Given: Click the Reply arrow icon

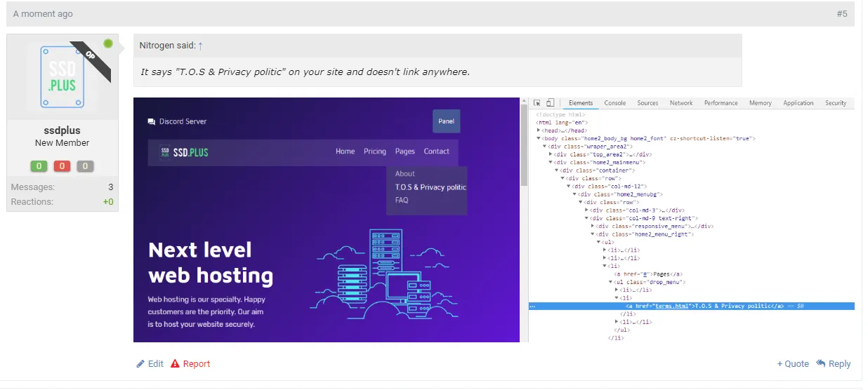Looking at the screenshot, I should pyautogui.click(x=822, y=363).
